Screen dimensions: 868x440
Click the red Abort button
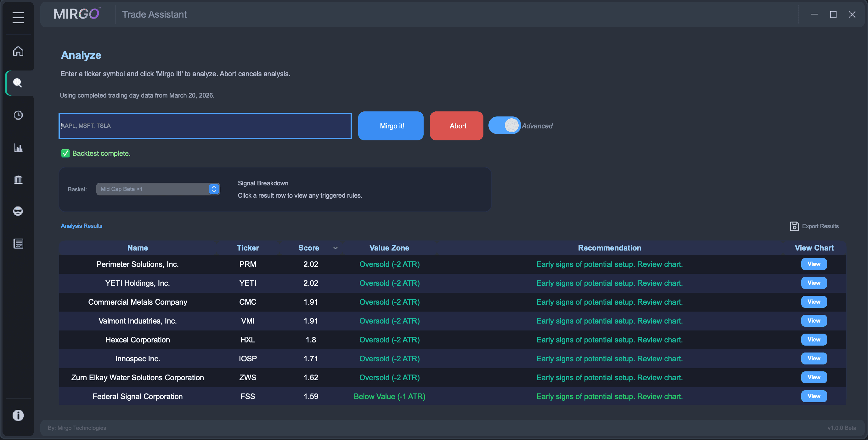click(456, 126)
